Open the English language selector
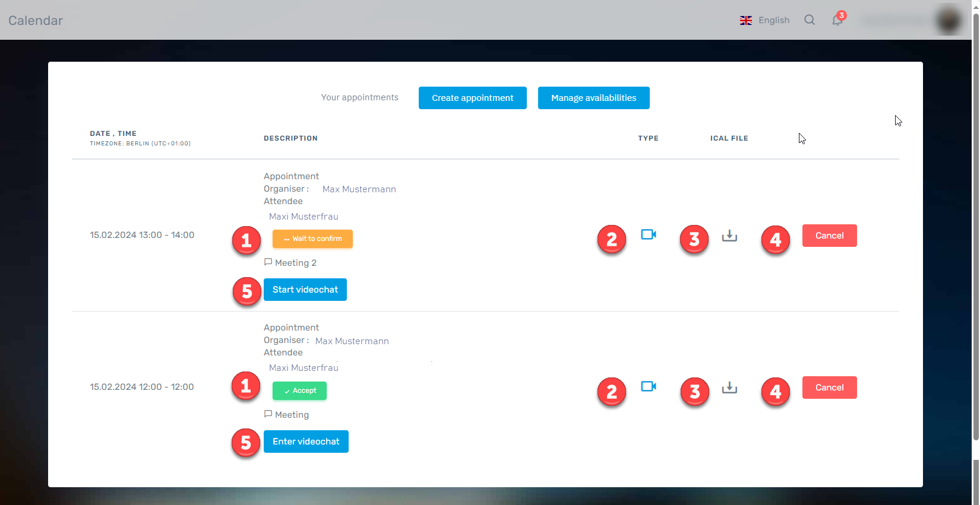 point(773,20)
